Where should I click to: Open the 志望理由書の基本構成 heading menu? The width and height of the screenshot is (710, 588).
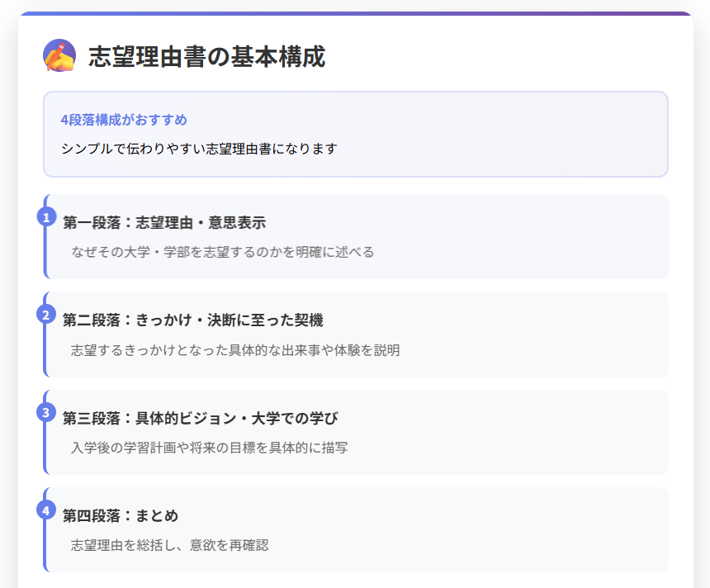pos(207,58)
